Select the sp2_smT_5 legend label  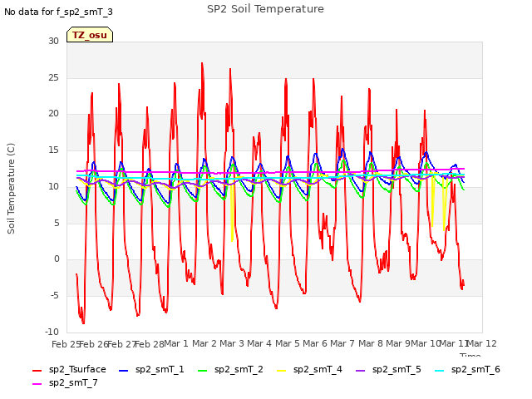pos(397,369)
